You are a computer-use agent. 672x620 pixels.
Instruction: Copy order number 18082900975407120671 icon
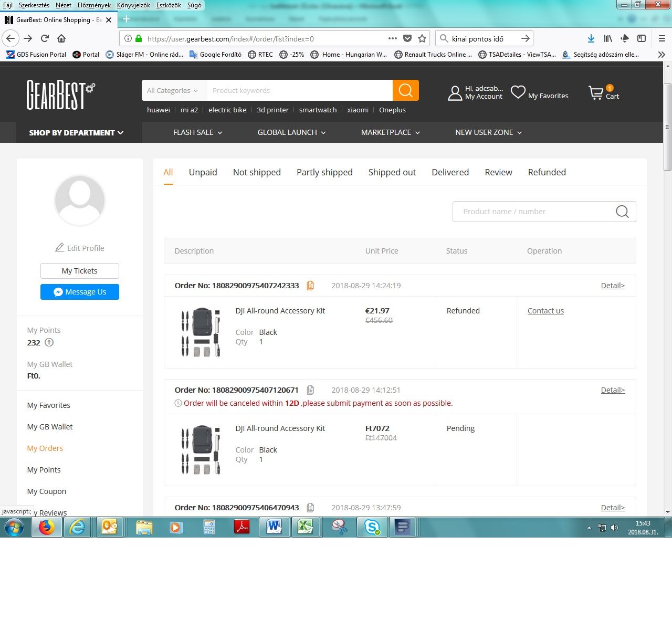pyautogui.click(x=310, y=390)
